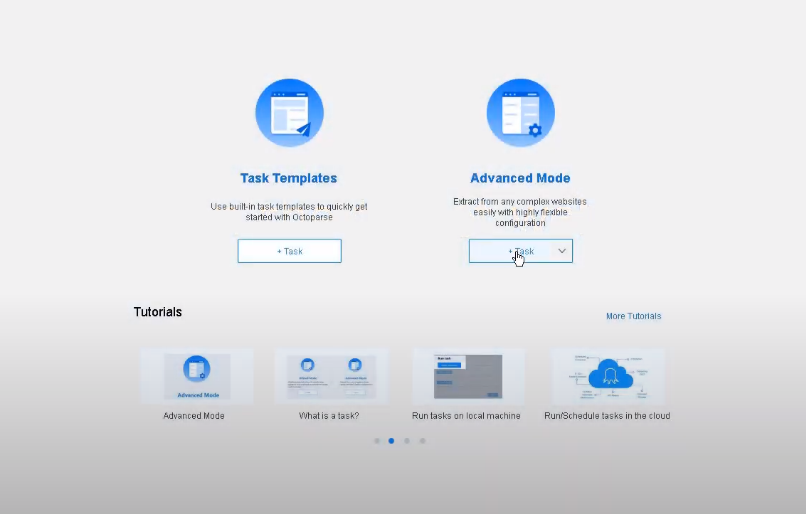Open 'Run tasks on local machine' thumbnail
The image size is (806, 514).
tap(468, 376)
